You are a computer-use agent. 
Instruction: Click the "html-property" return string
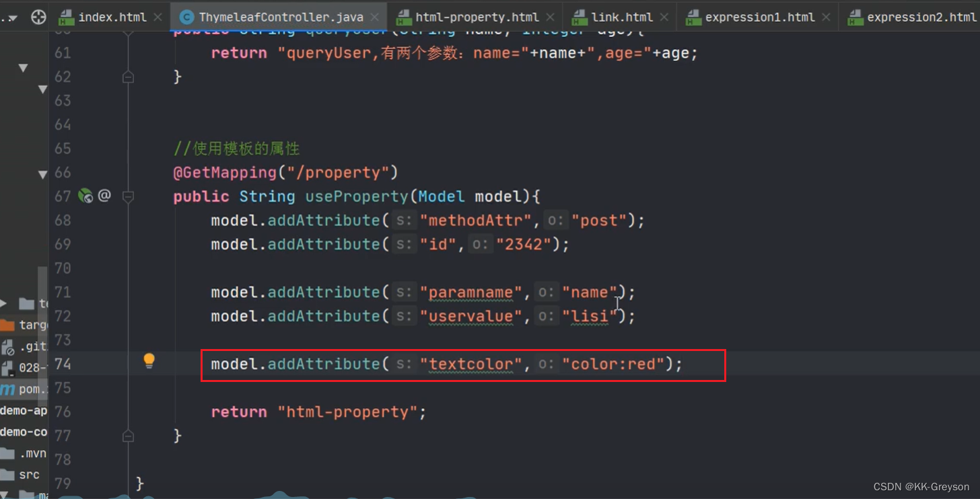tap(347, 412)
